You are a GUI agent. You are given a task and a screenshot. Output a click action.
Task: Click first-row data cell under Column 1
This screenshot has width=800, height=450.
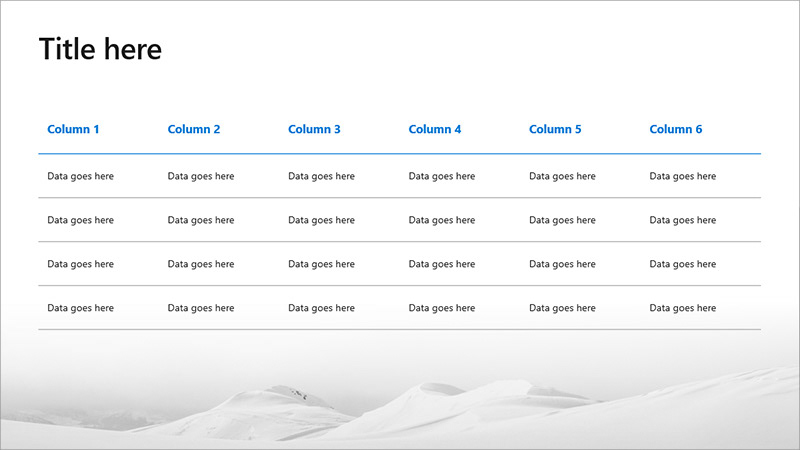pos(80,176)
